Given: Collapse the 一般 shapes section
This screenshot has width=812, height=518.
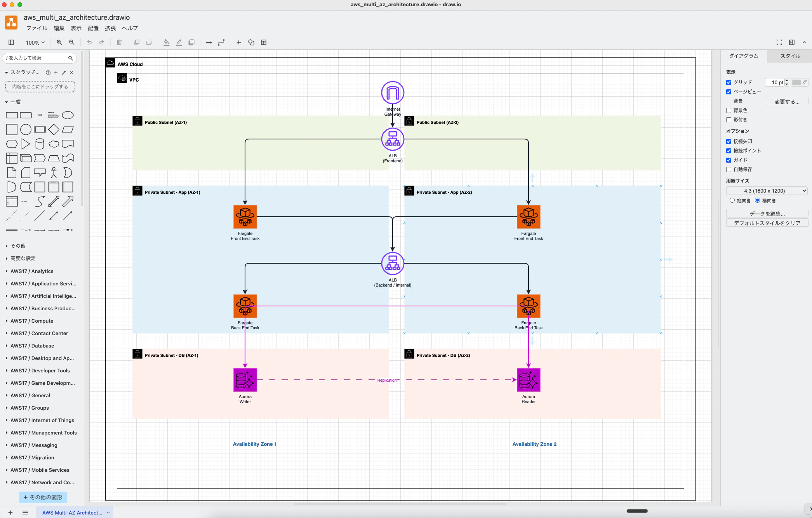Looking at the screenshot, I should [x=16, y=102].
